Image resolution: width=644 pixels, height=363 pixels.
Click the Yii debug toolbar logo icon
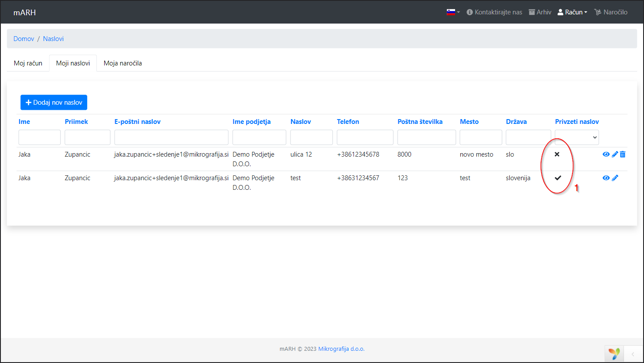(x=614, y=353)
